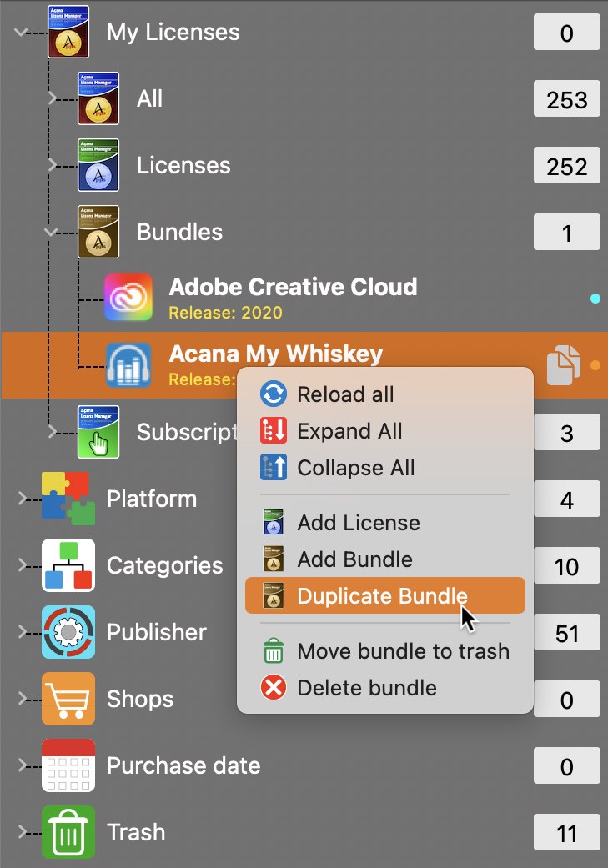
Task: Click the Acana My Whiskey headphones icon
Action: (128, 364)
